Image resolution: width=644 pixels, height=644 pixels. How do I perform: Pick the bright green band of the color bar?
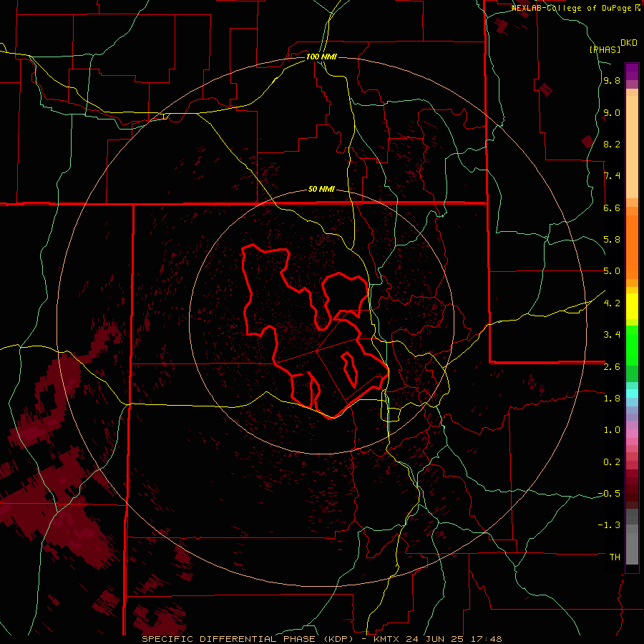tap(632, 346)
